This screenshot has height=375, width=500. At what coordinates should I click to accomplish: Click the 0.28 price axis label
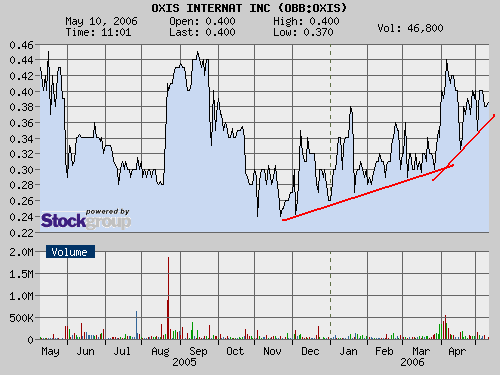(22, 185)
